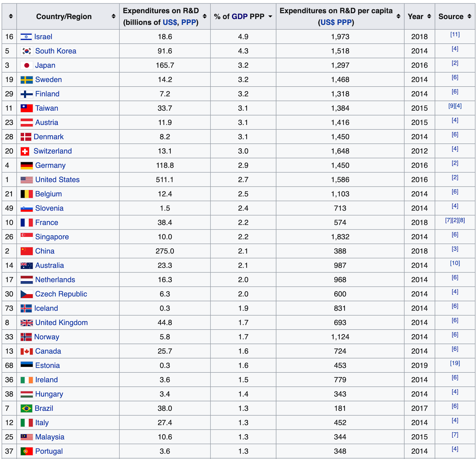
Task: Click the France flag icon
Action: (x=26, y=223)
